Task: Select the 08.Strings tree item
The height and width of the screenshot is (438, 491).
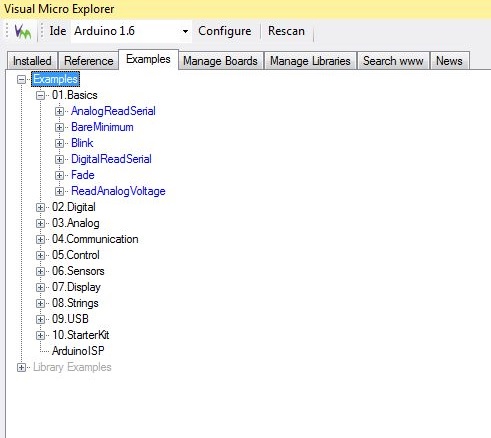Action: point(75,303)
